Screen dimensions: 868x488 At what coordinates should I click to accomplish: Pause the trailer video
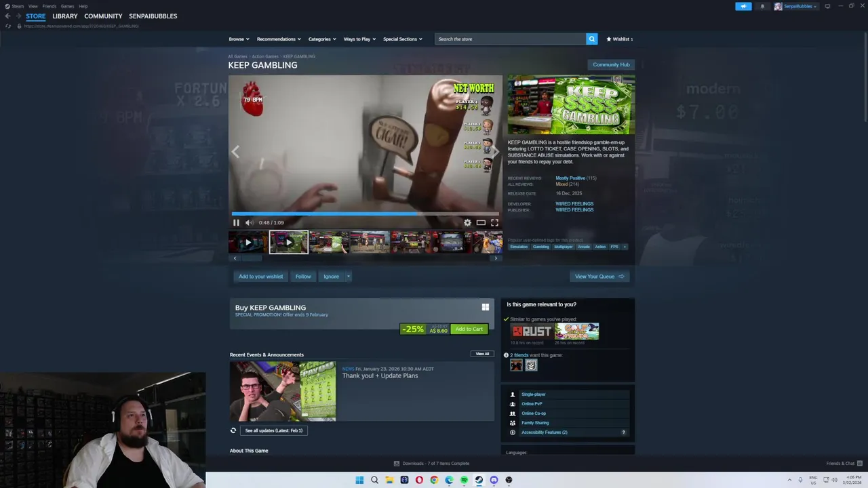[x=236, y=222]
